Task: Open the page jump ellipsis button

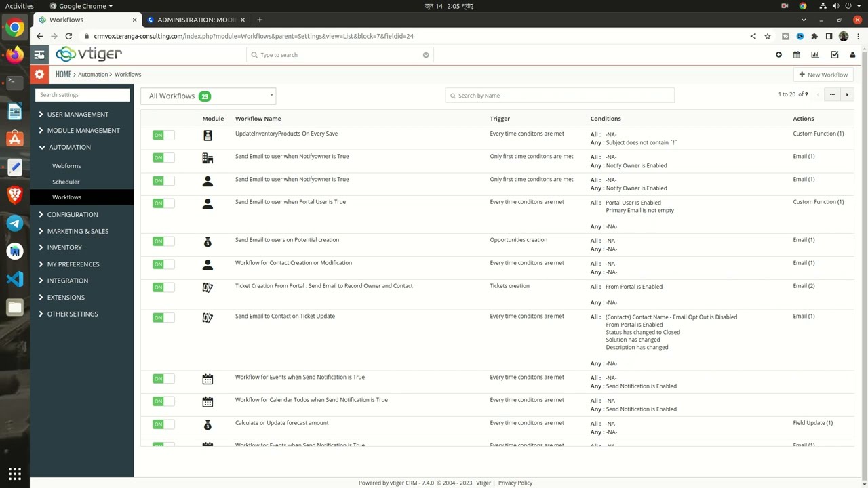Action: 832,95
